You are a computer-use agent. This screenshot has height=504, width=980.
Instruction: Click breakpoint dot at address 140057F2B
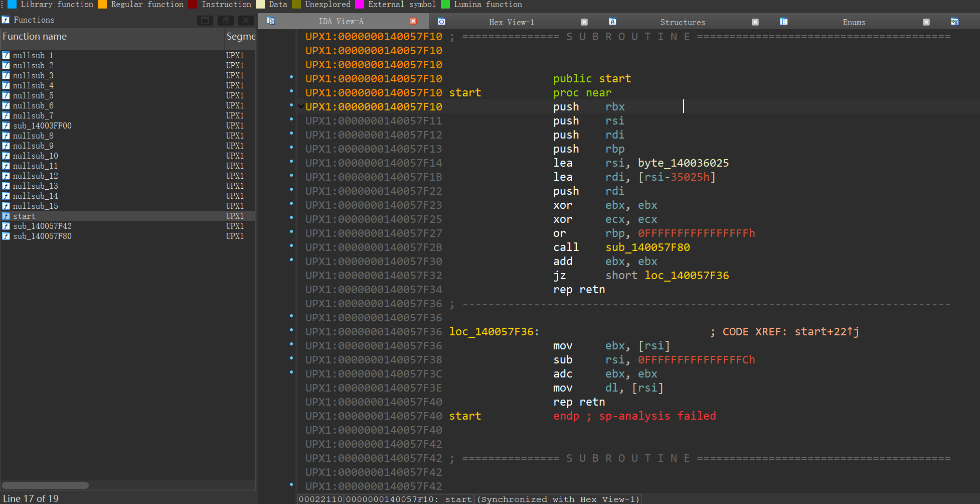[291, 245]
